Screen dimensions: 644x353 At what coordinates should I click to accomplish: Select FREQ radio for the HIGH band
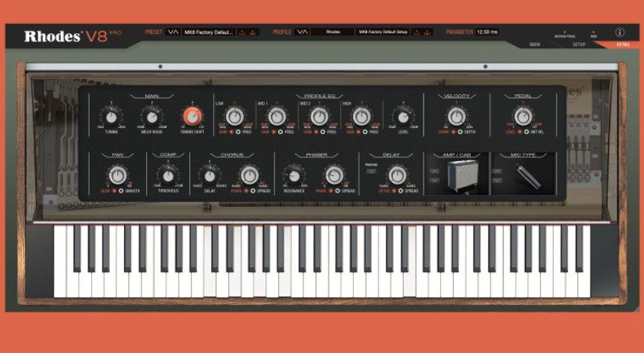[365, 132]
